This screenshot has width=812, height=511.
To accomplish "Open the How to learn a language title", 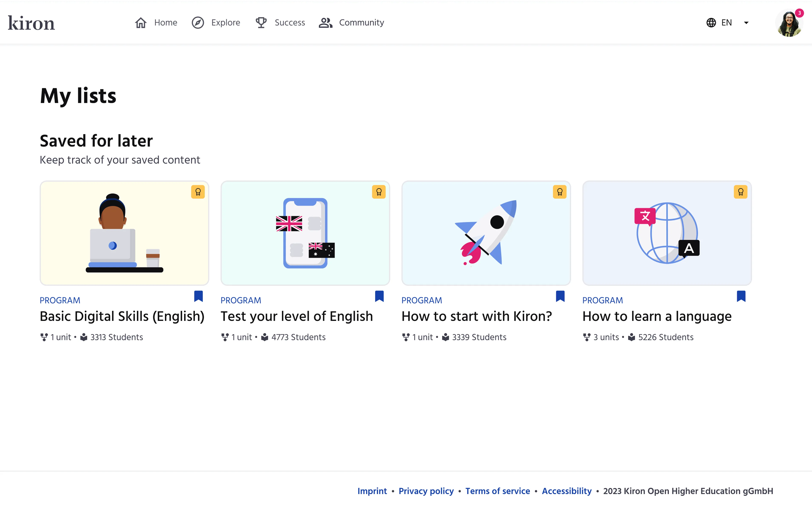I will pos(657,316).
